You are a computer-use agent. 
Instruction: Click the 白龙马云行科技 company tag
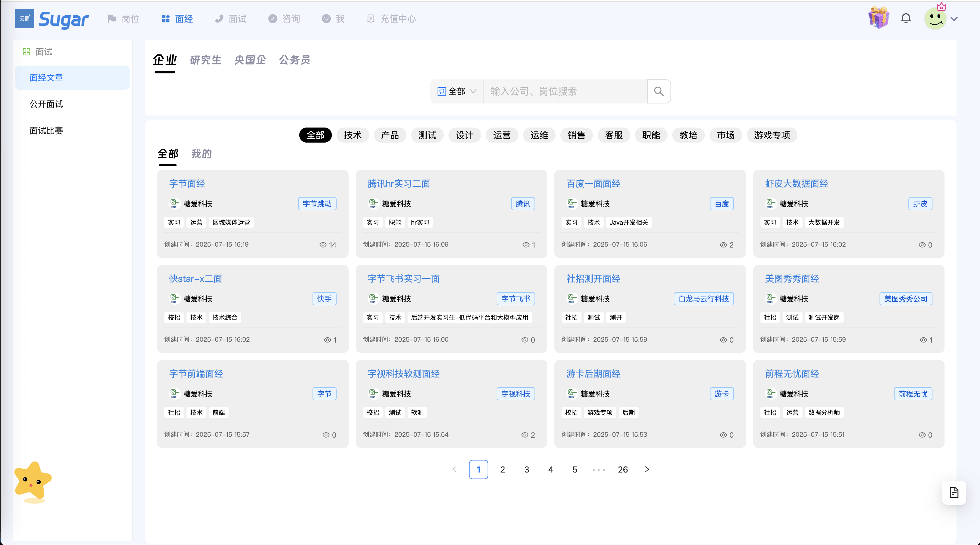point(704,299)
